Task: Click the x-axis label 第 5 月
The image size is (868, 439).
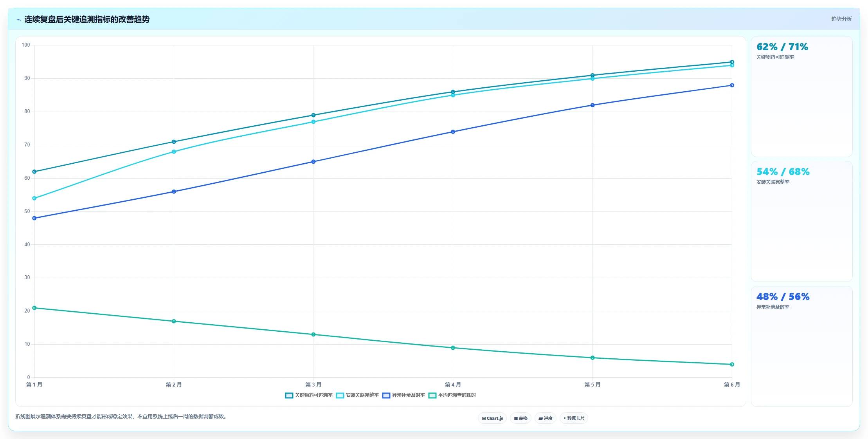Action: (592, 385)
